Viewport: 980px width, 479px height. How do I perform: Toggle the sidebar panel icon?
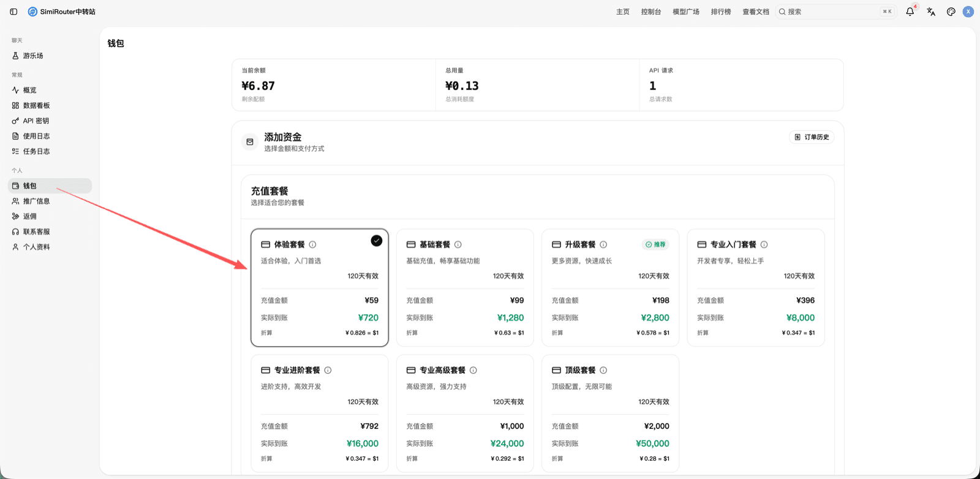pos(13,12)
